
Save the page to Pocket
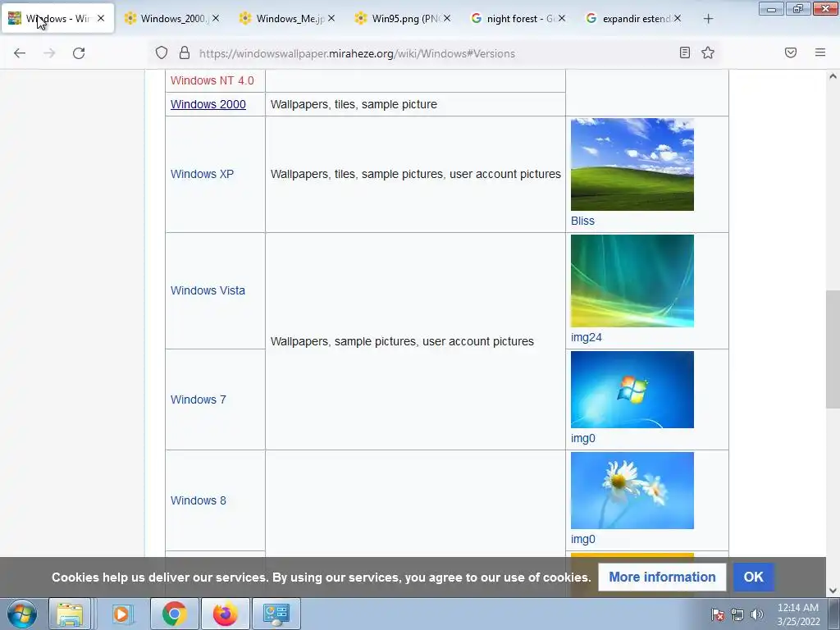coord(790,52)
